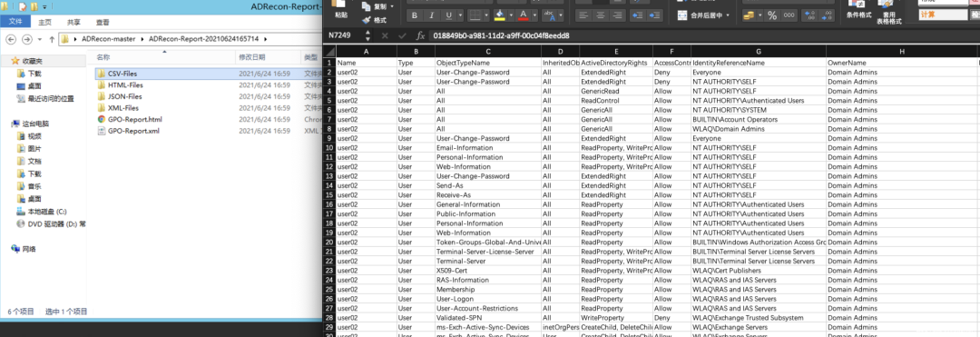Go forward in Explorer window
This screenshot has height=337, width=980.
tap(27, 39)
